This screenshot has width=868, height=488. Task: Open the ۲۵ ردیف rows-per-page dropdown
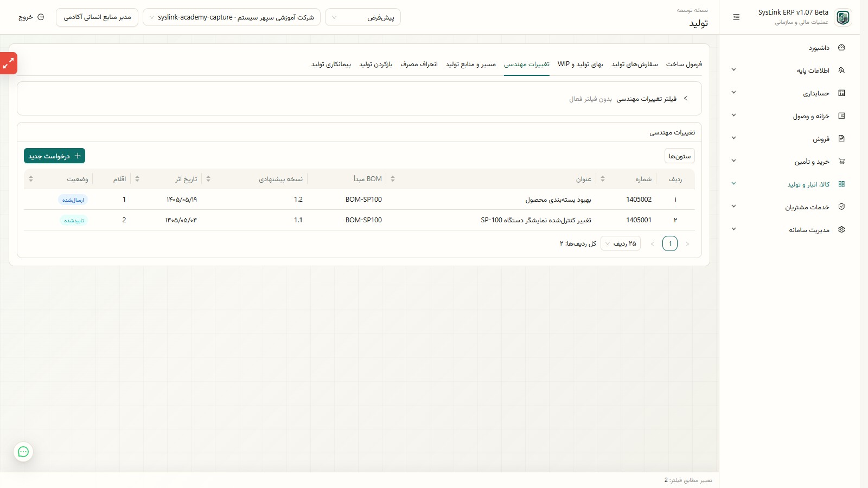621,244
